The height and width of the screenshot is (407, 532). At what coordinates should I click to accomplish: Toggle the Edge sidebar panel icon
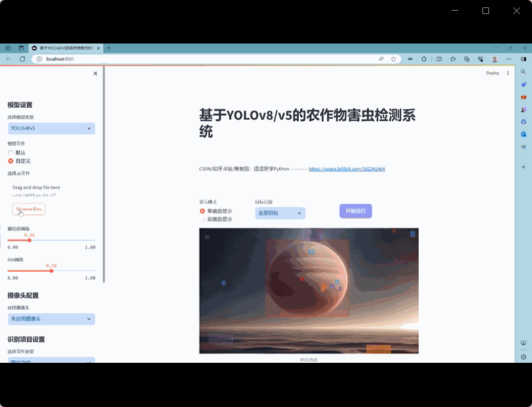523,59
